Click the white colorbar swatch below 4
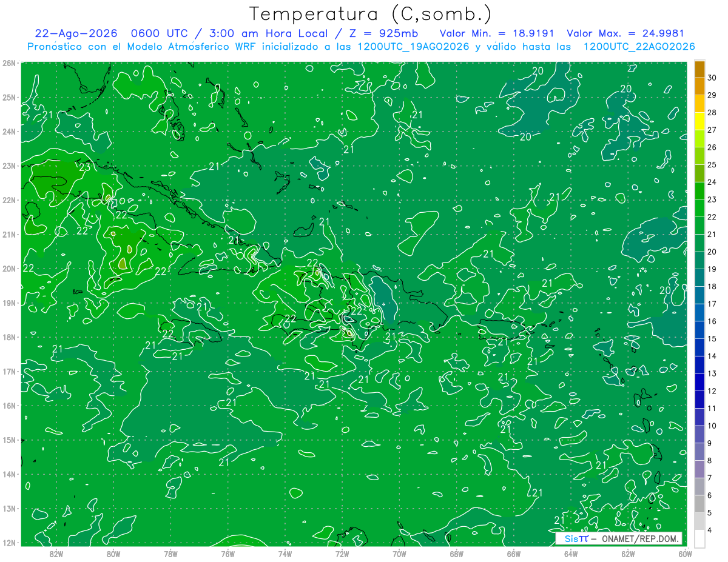Screen dimensions: 728x562 click(700, 538)
